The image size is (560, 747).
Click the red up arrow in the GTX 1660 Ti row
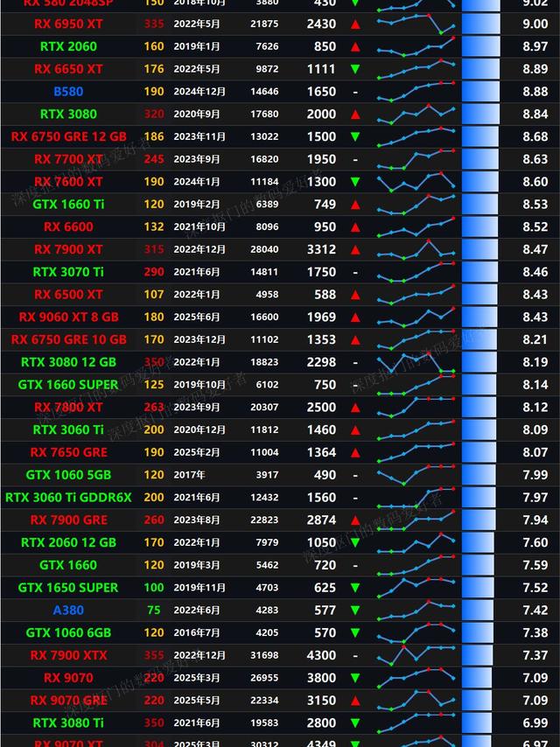[x=355, y=205]
